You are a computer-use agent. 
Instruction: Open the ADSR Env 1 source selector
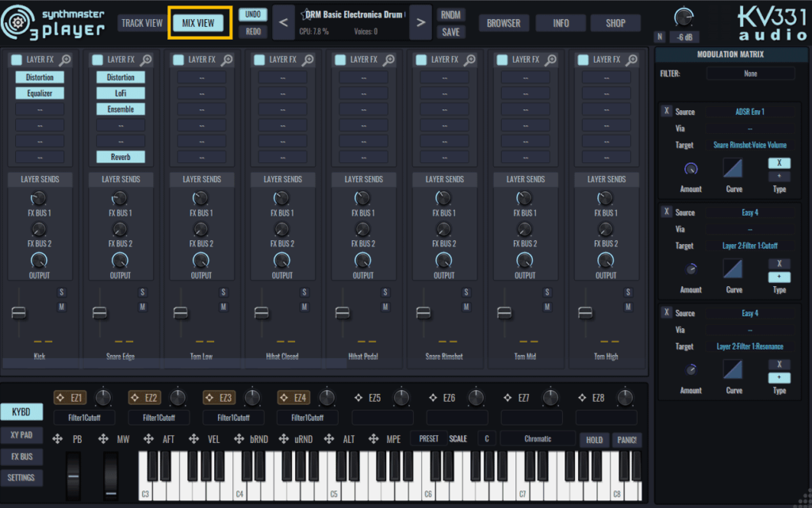750,112
